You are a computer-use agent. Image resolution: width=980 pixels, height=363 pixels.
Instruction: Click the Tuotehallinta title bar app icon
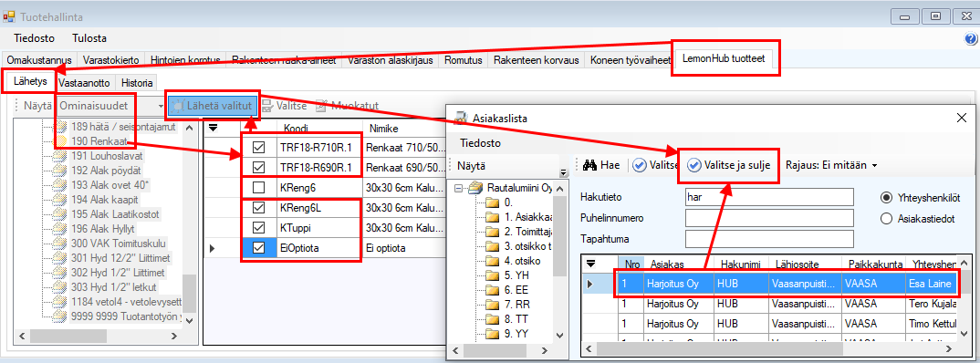[x=9, y=16]
